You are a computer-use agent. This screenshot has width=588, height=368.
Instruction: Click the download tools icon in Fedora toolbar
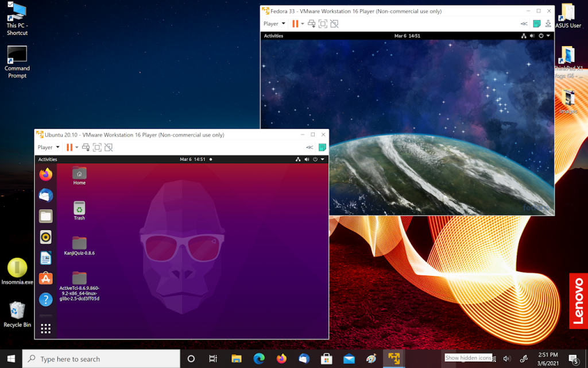click(548, 24)
